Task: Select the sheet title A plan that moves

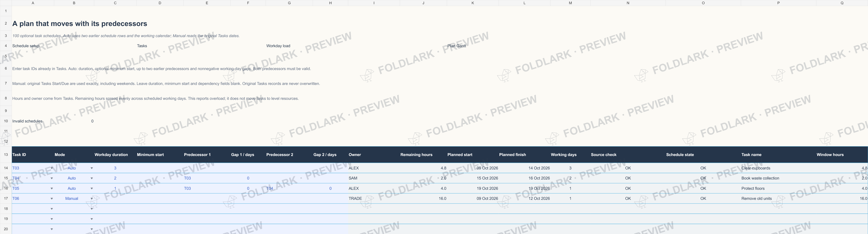Action: click(x=80, y=23)
